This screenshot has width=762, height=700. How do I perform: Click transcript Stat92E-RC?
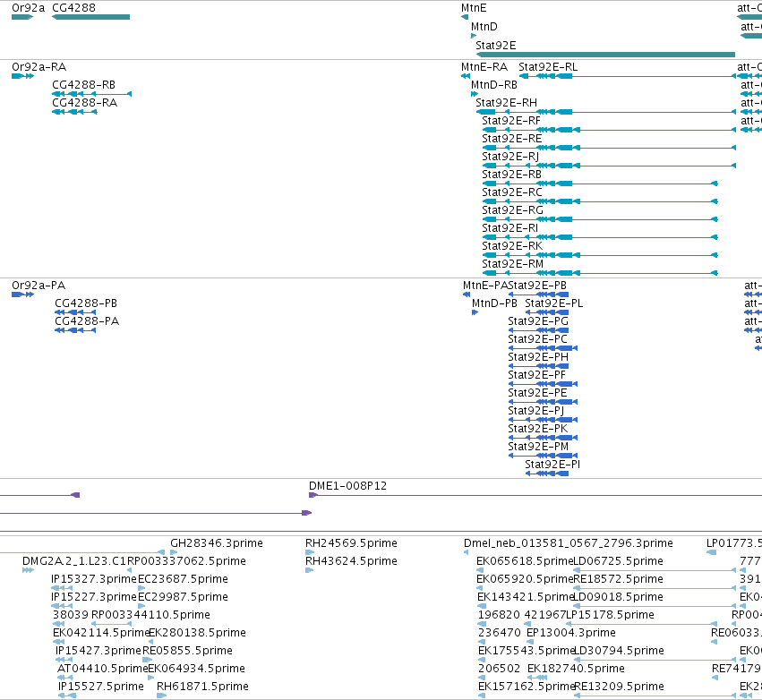pos(512,192)
